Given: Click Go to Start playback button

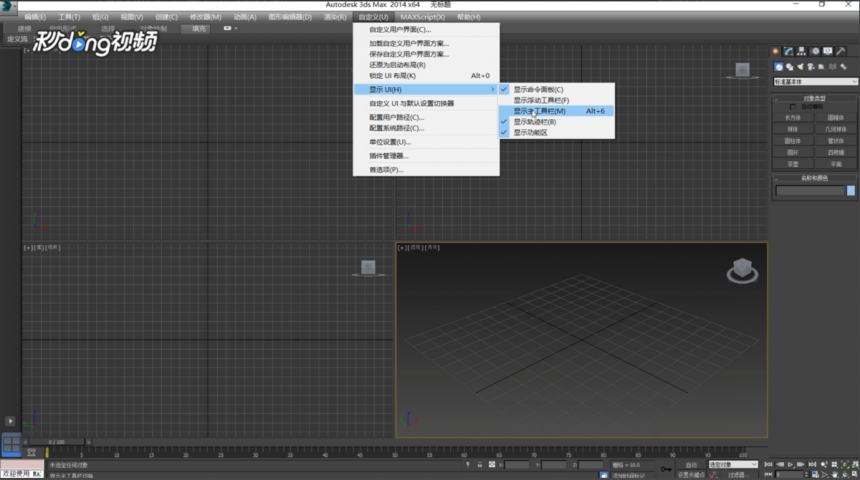Looking at the screenshot, I should coord(768,465).
